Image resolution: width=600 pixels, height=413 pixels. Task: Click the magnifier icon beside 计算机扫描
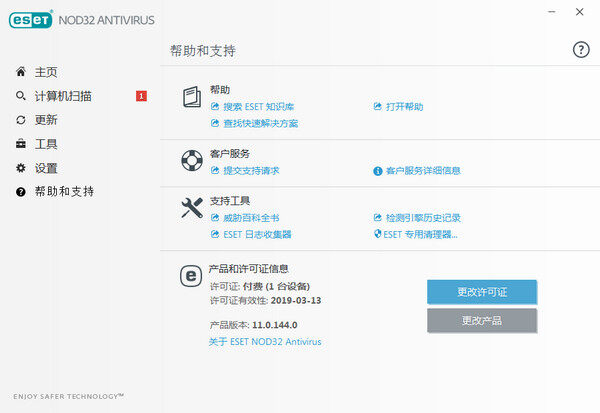click(21, 96)
